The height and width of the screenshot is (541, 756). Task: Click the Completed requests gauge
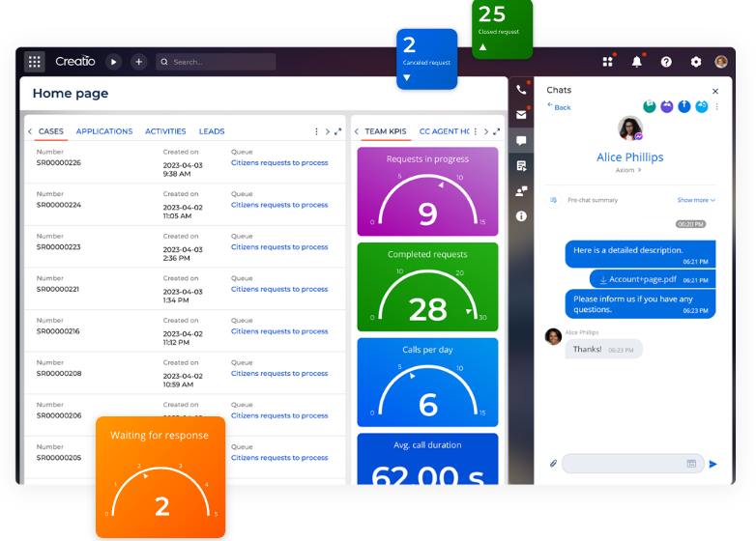pos(427,287)
